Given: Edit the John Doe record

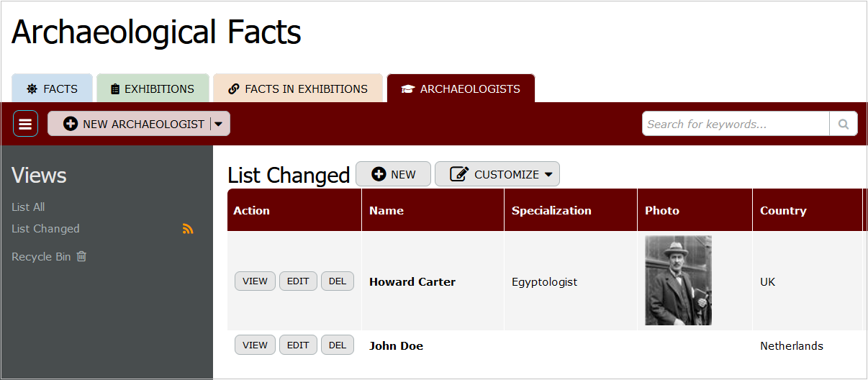Looking at the screenshot, I should (298, 345).
